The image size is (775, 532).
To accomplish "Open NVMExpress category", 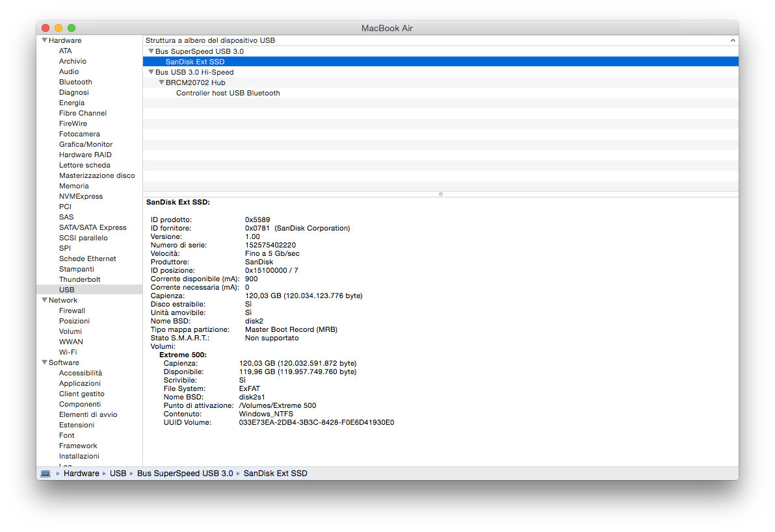I will coord(81,196).
